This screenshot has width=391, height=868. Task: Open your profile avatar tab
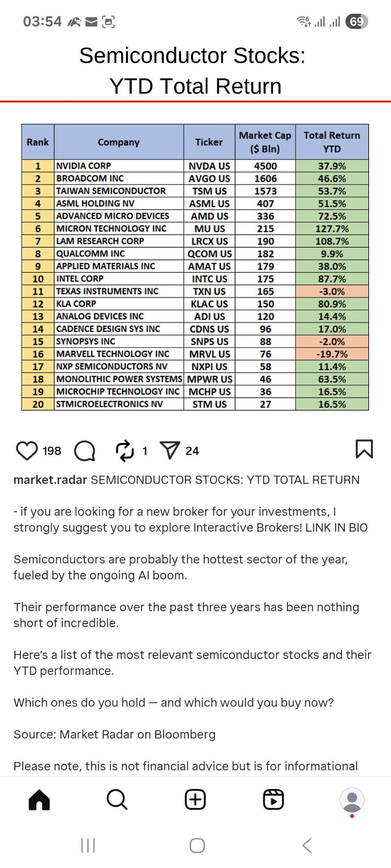tap(352, 800)
